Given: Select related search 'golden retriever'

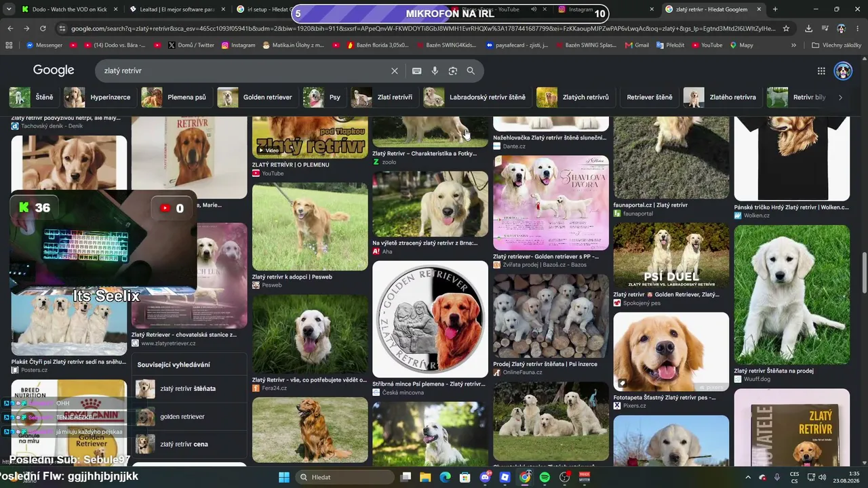Looking at the screenshot, I should point(190,417).
